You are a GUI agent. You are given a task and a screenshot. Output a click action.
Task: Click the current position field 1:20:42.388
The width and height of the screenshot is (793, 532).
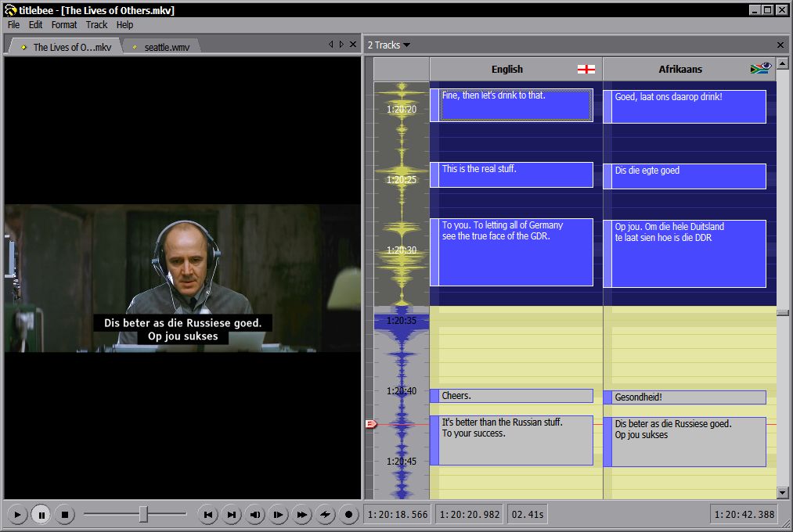coord(744,514)
